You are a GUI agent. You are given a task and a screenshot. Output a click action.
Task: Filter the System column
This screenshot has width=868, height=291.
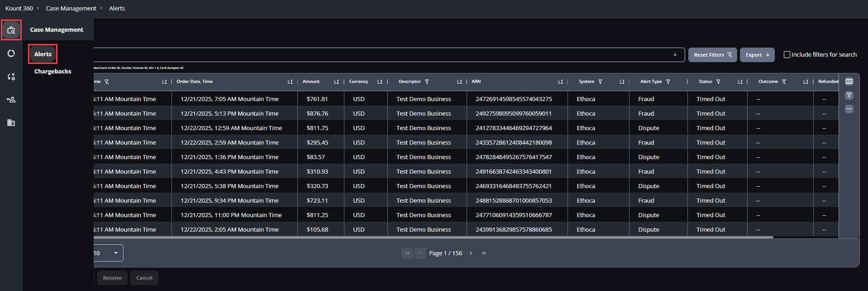(x=600, y=82)
